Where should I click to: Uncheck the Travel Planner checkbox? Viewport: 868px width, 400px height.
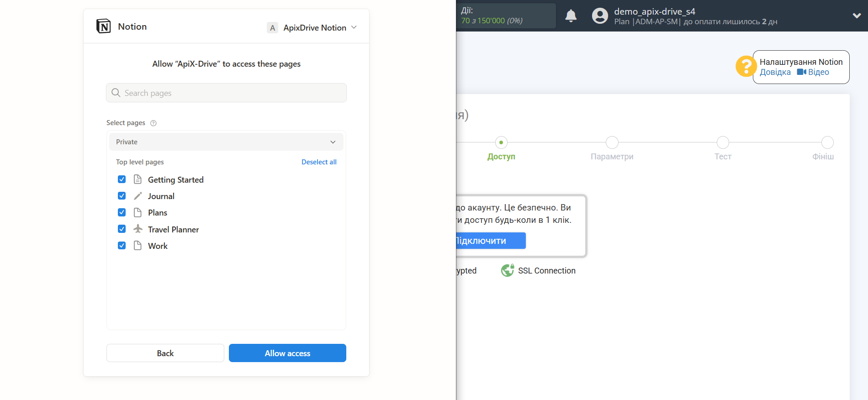point(122,229)
